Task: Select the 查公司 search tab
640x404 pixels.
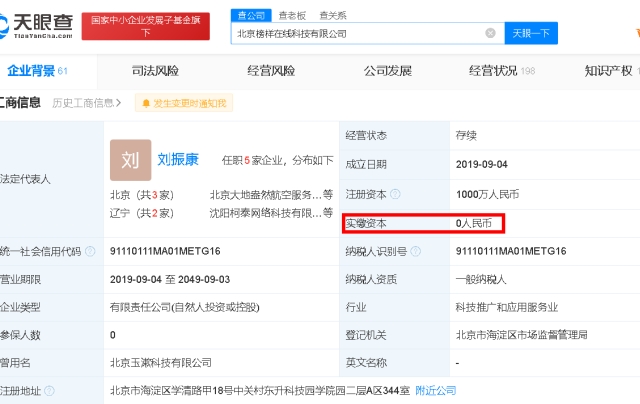Action: click(251, 16)
